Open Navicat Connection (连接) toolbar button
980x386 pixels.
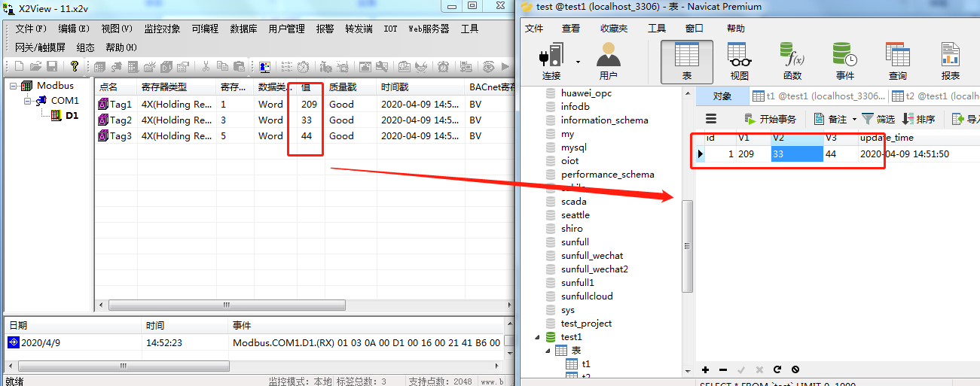(551, 61)
